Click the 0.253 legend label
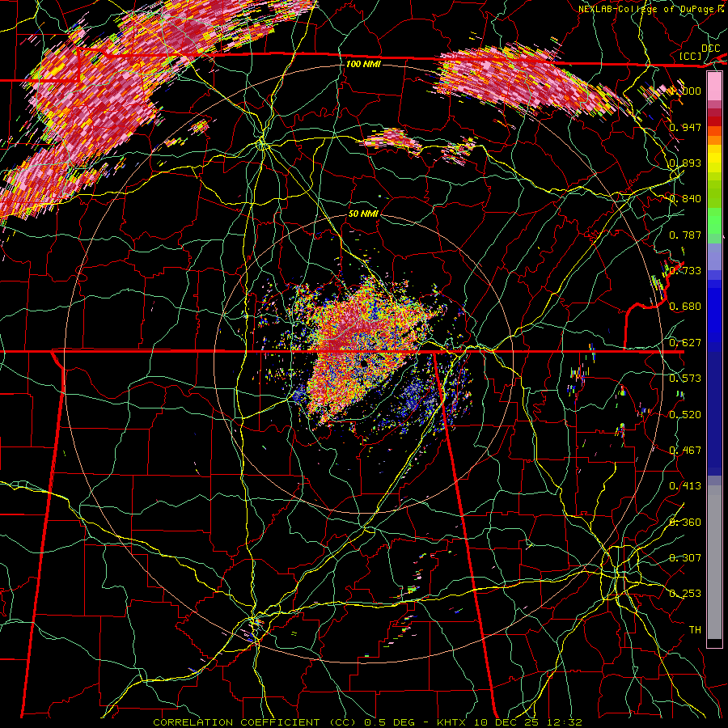 [x=685, y=594]
